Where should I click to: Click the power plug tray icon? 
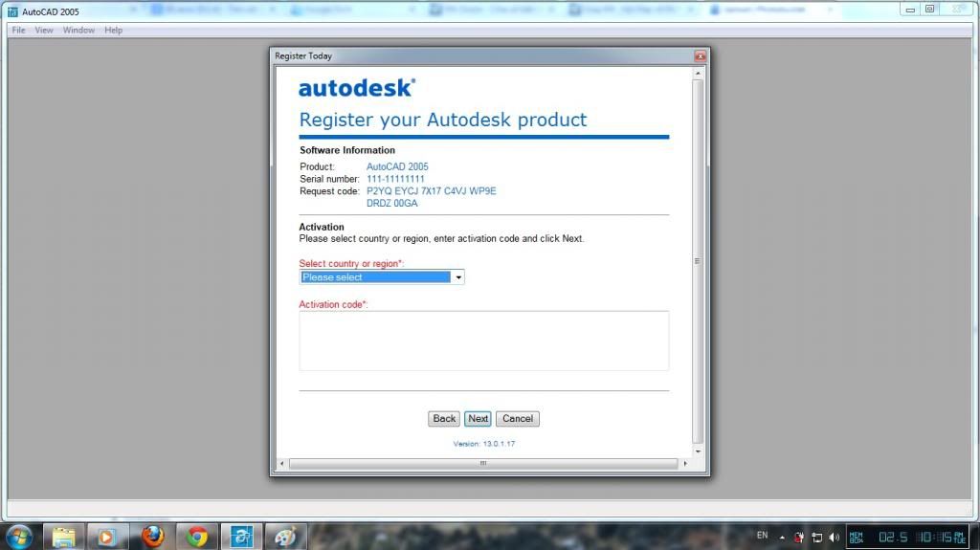pos(799,538)
